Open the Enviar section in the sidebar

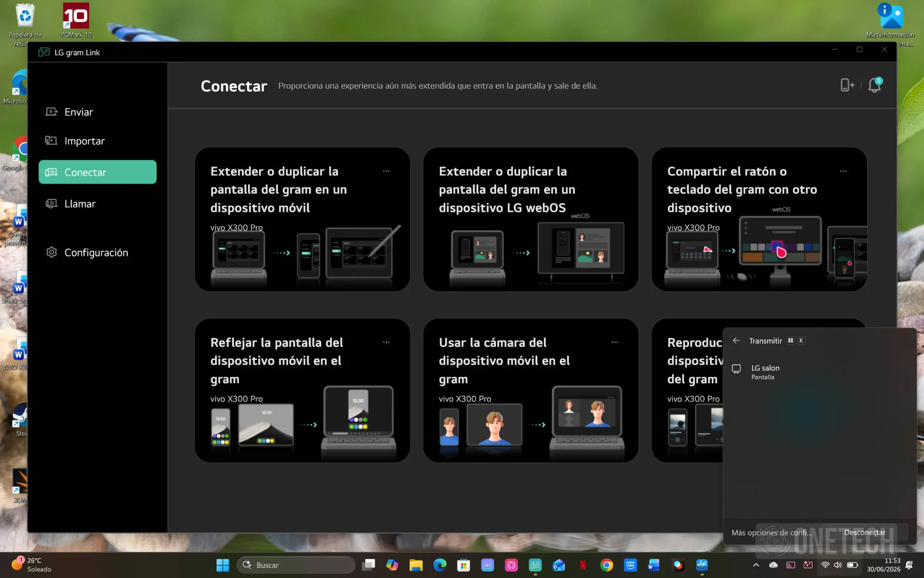click(97, 112)
